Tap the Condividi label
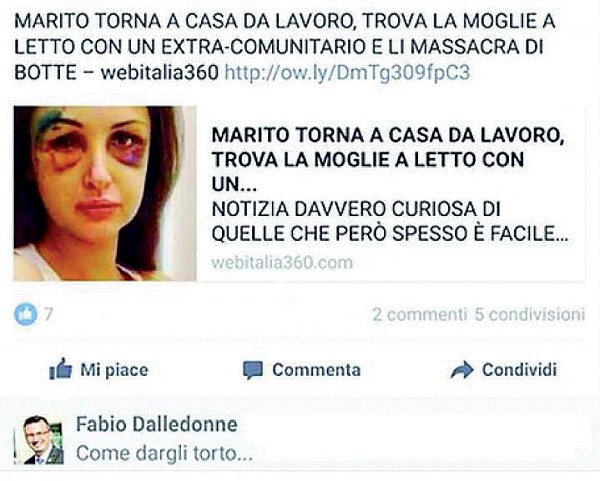600x481 pixels. [x=519, y=370]
